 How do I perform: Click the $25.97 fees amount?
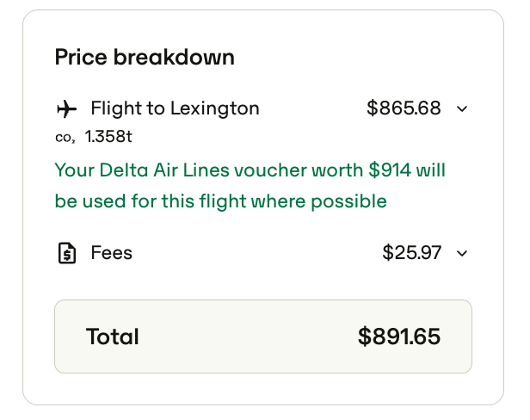click(411, 253)
